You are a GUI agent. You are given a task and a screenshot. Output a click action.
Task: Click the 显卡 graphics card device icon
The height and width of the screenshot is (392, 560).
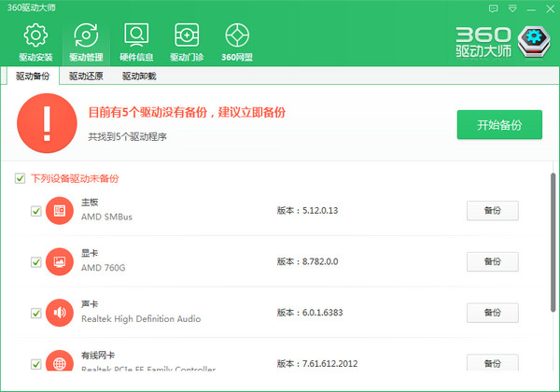click(60, 261)
